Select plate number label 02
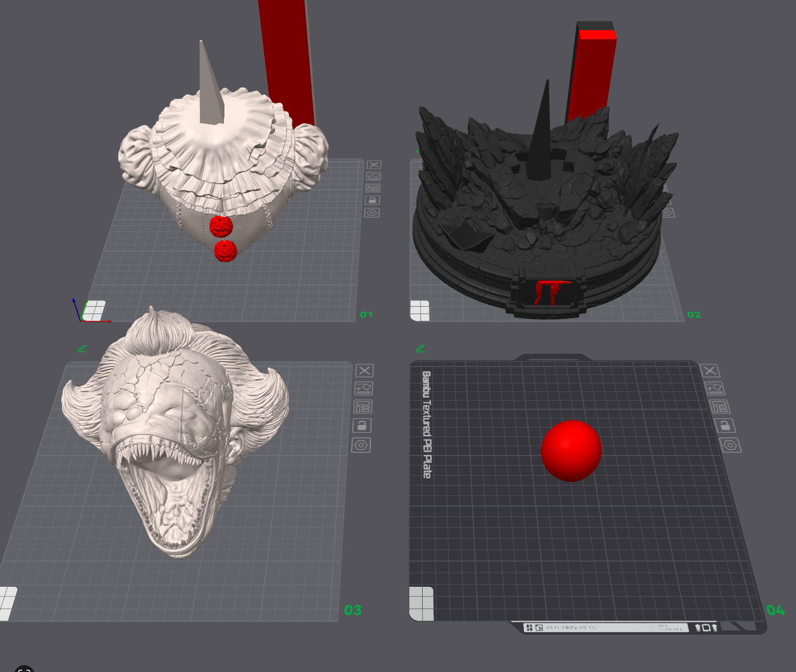Screen dimensions: 796x672 694,315
